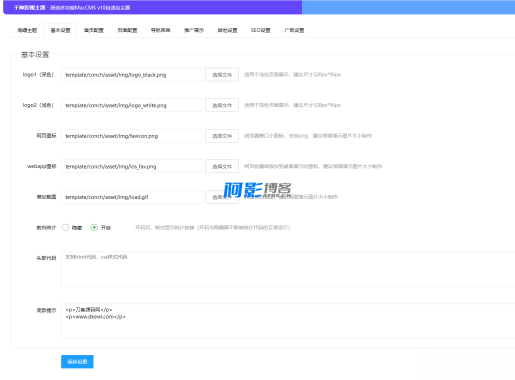Screen dimensions: 515x380
Task: Click the blue 保存设置 button
Action: 77,362
